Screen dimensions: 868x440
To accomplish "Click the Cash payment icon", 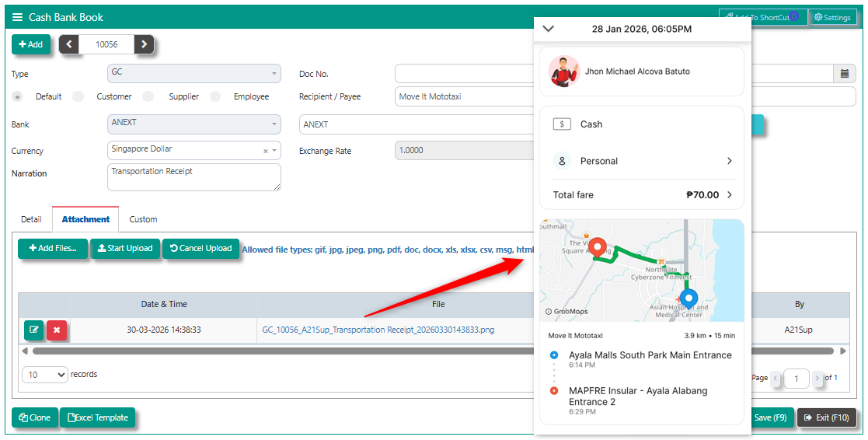I will pyautogui.click(x=562, y=124).
